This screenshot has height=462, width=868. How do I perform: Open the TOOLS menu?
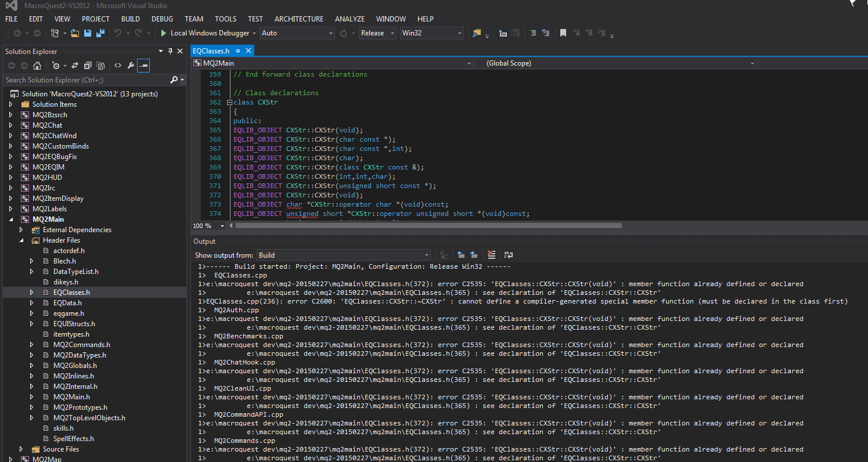point(225,19)
